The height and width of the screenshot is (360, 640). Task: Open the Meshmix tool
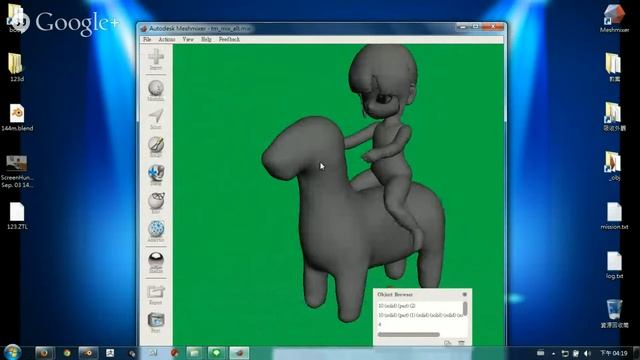(156, 91)
